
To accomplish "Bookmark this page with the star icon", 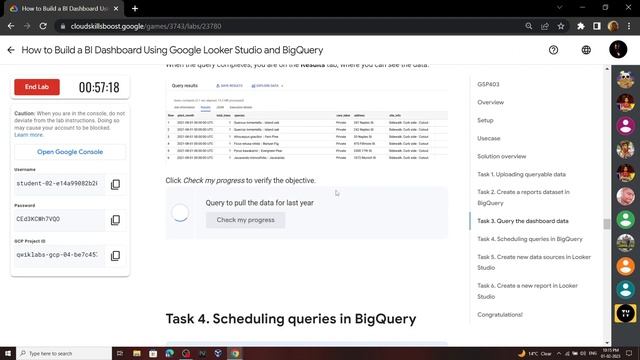I will pyautogui.click(x=561, y=26).
